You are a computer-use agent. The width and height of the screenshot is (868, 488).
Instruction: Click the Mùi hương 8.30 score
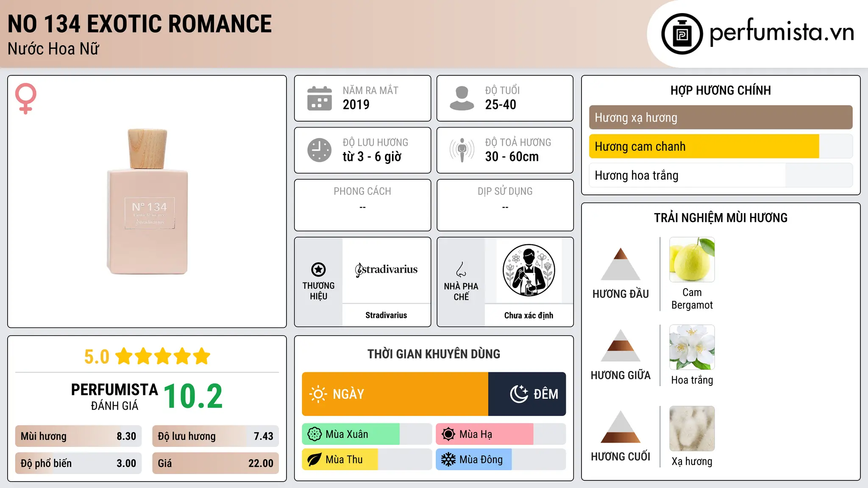[78, 436]
